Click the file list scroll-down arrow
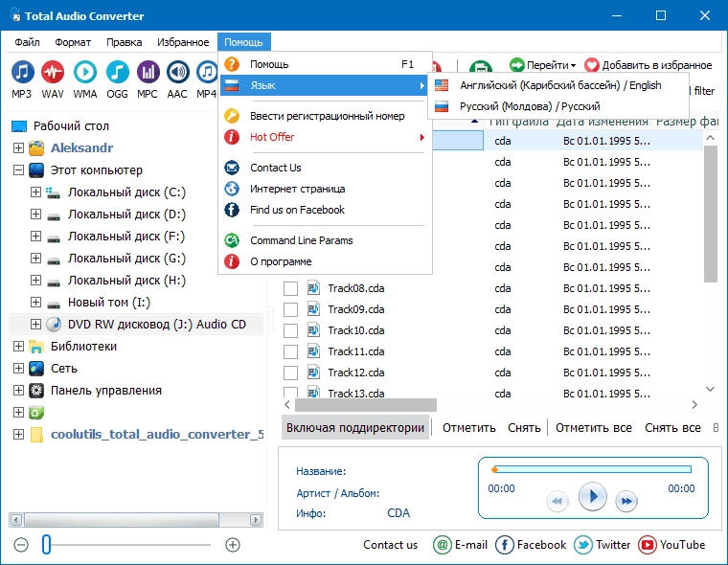 click(x=711, y=389)
